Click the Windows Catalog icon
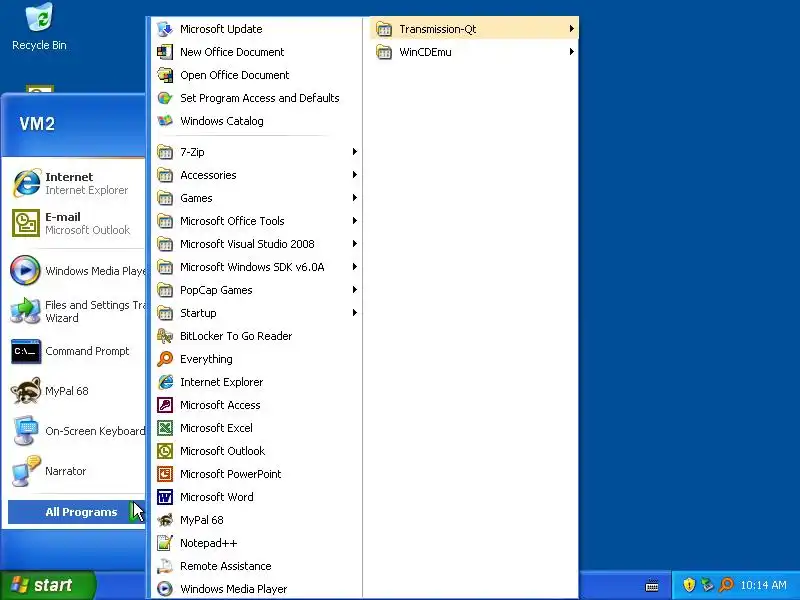Screen dimensions: 800x600 (x=165, y=121)
